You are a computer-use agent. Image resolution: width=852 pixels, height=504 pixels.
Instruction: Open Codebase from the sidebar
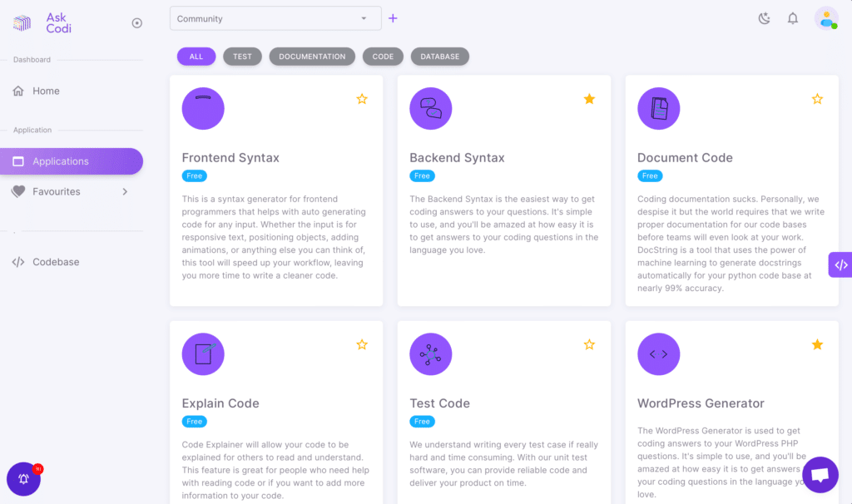click(56, 262)
